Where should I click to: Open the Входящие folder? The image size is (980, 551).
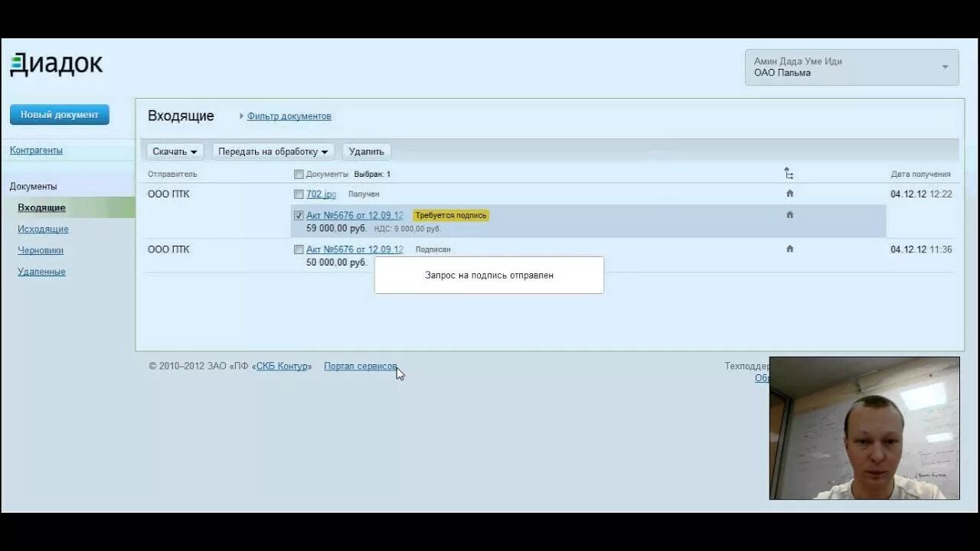point(41,207)
